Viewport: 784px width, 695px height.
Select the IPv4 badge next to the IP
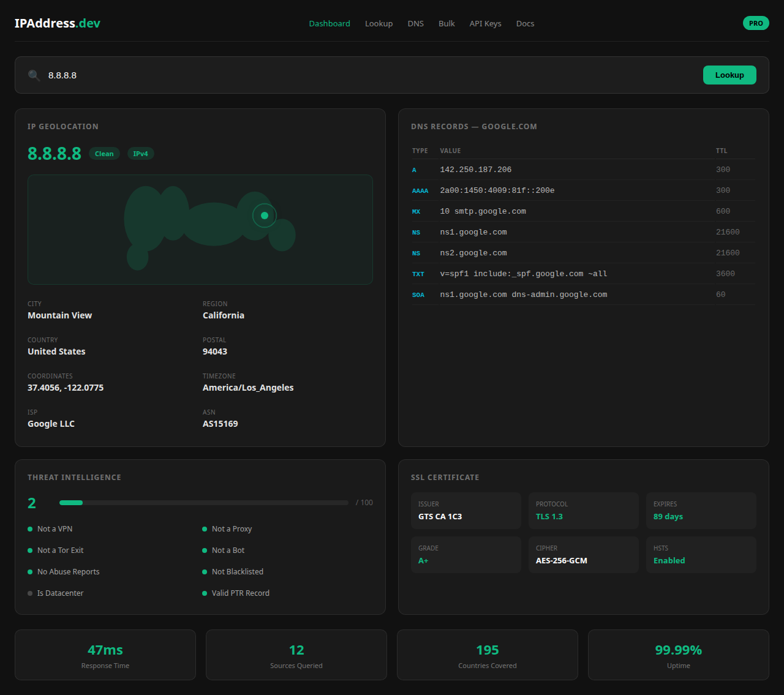pos(140,154)
